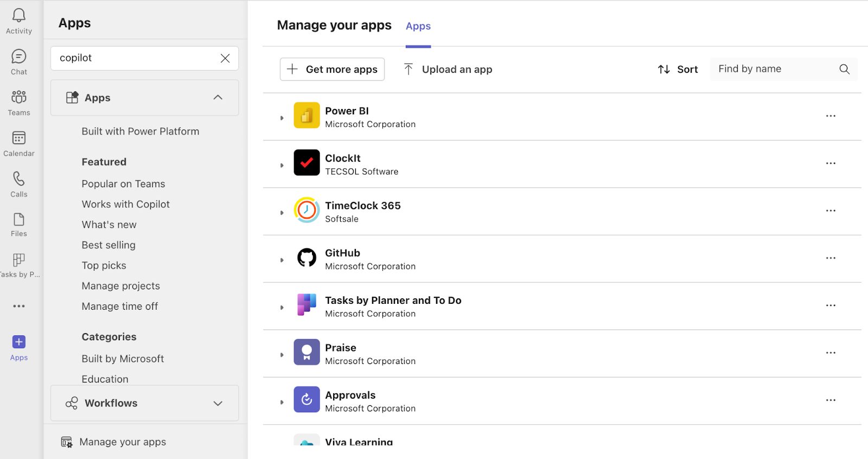Image resolution: width=868 pixels, height=459 pixels.
Task: Click the Praise app name
Action: (x=341, y=348)
